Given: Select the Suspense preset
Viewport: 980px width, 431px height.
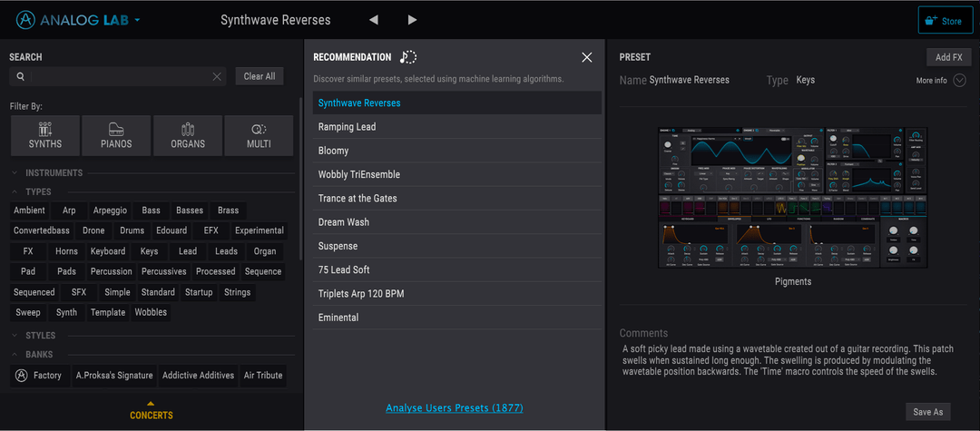Looking at the screenshot, I should coord(456,246).
